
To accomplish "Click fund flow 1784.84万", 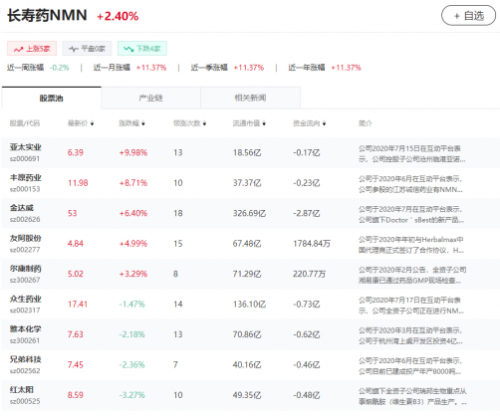I will 312,244.
